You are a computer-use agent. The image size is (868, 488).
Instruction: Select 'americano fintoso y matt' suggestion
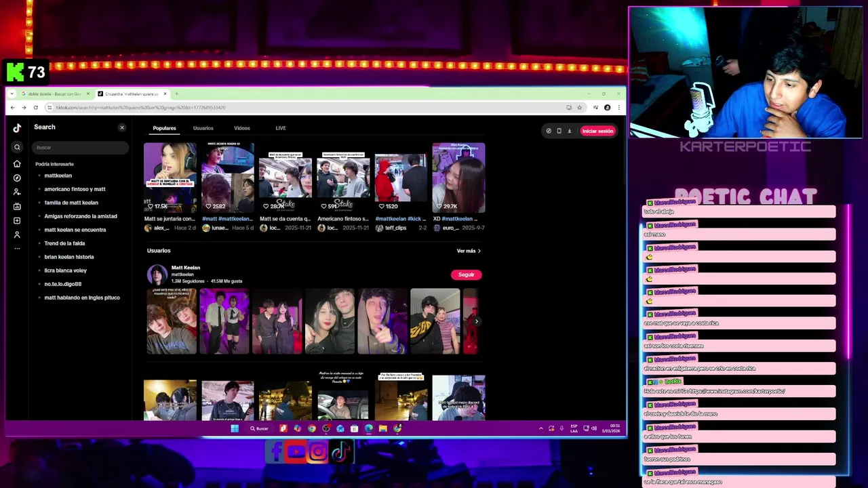pos(75,189)
